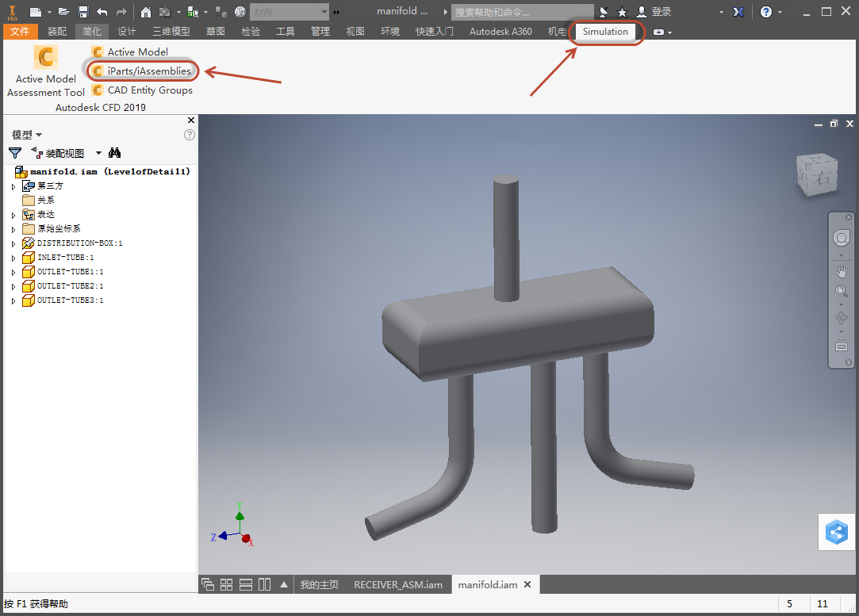Open browser panel help icon
The height and width of the screenshot is (616, 859).
pos(190,135)
